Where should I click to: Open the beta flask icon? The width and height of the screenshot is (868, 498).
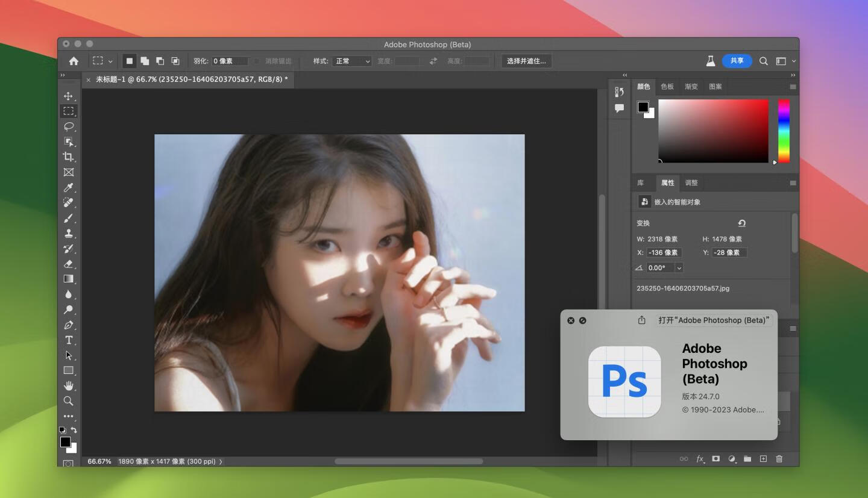pos(711,61)
